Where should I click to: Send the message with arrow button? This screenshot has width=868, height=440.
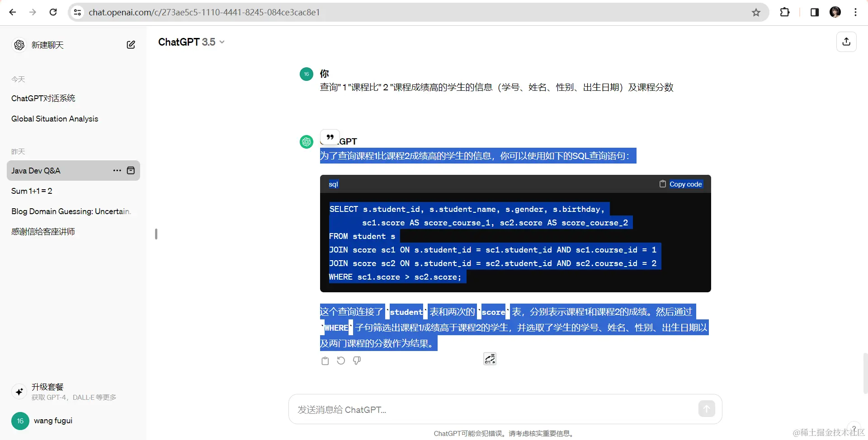[x=707, y=409]
